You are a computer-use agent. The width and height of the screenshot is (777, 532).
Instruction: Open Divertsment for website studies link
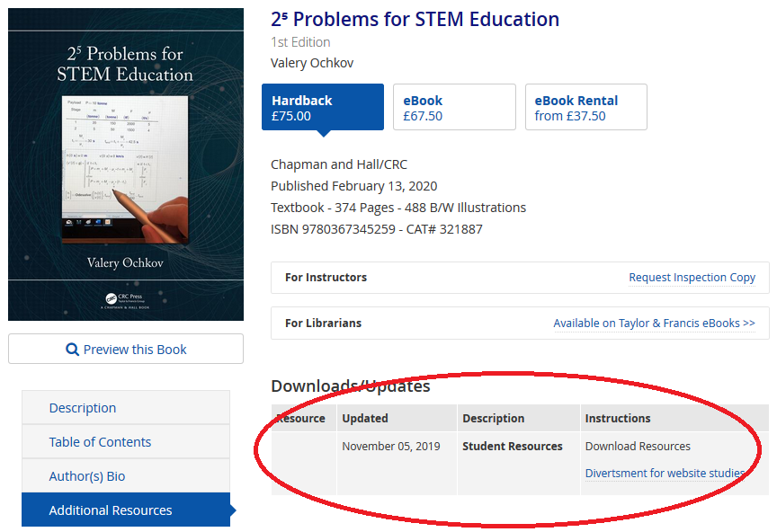pyautogui.click(x=665, y=473)
